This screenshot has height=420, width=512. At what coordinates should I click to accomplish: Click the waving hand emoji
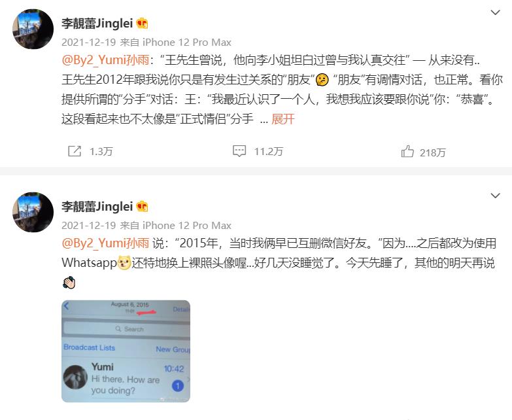pyautogui.click(x=69, y=283)
